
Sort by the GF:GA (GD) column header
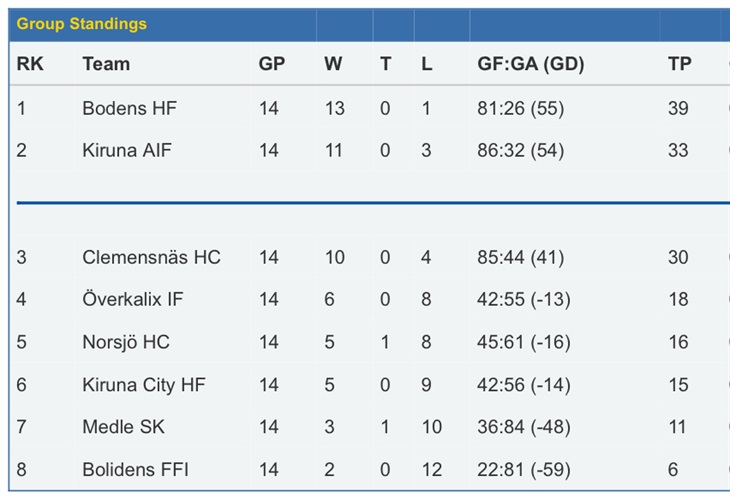(x=531, y=64)
